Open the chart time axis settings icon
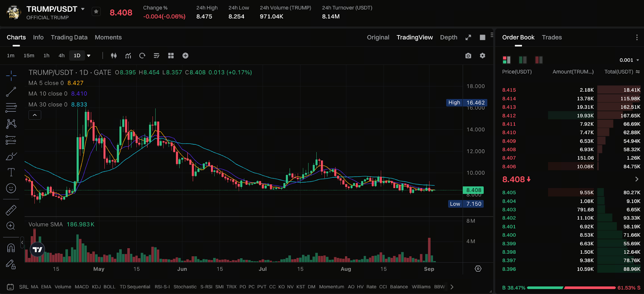 click(x=478, y=269)
